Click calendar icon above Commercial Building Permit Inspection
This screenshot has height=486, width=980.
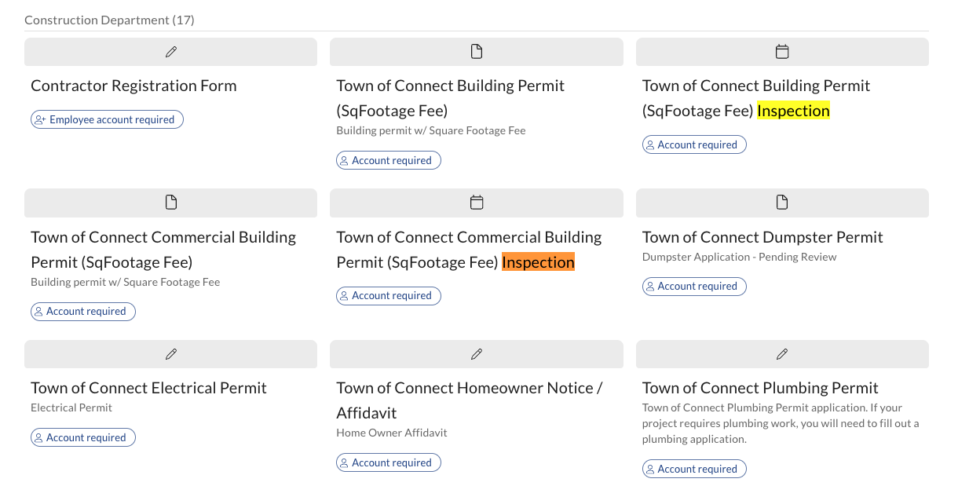[477, 203]
